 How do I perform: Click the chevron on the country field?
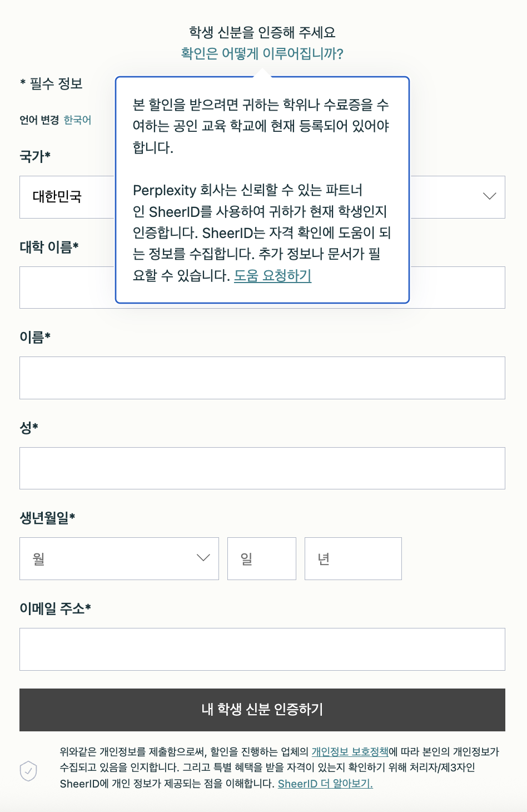coord(488,197)
